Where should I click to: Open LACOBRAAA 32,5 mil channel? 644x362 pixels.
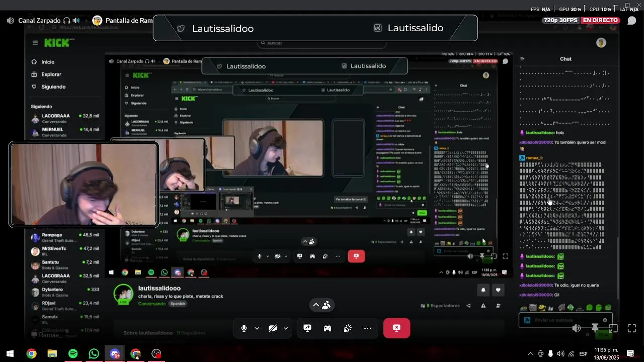pos(65,278)
